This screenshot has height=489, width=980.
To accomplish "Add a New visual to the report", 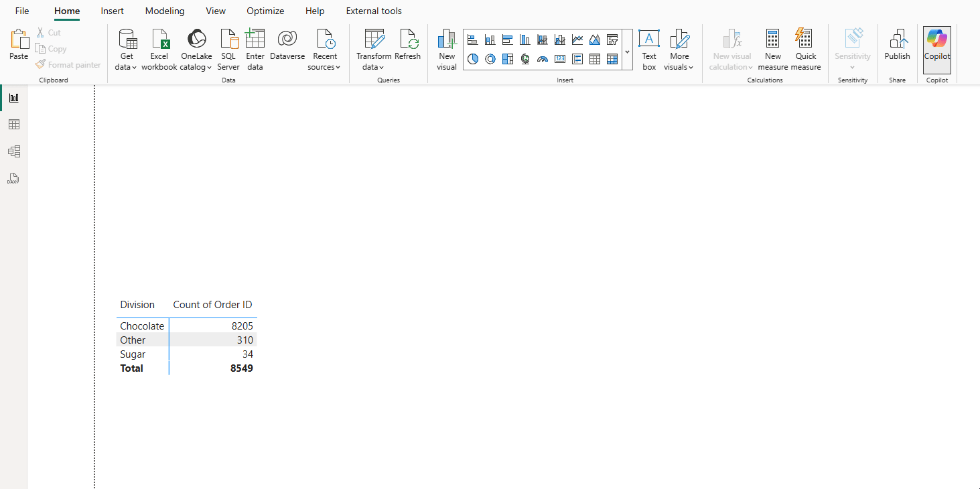I will tap(447, 50).
